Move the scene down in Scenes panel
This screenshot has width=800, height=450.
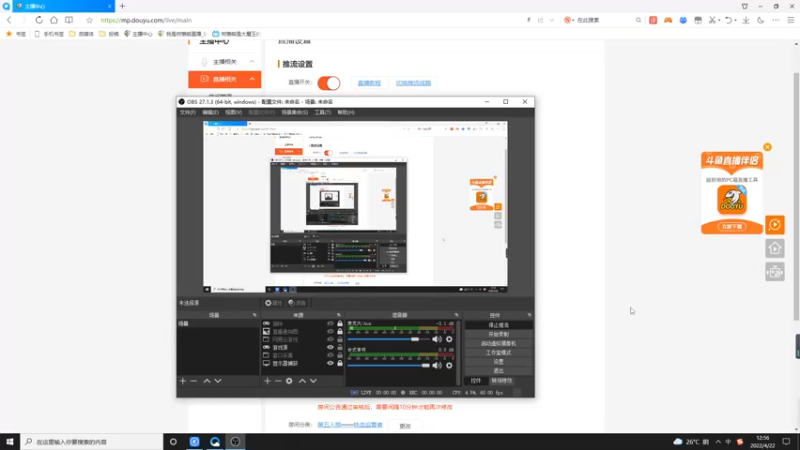tap(218, 381)
